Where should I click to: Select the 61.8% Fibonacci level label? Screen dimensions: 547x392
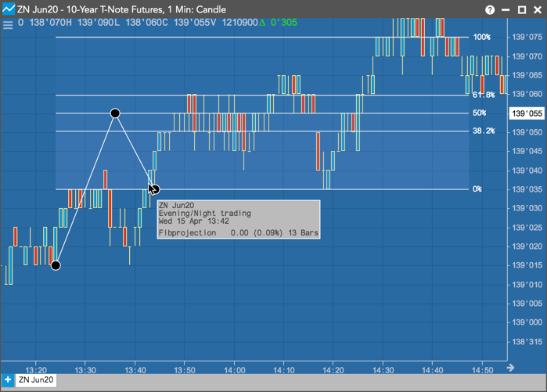tap(484, 95)
